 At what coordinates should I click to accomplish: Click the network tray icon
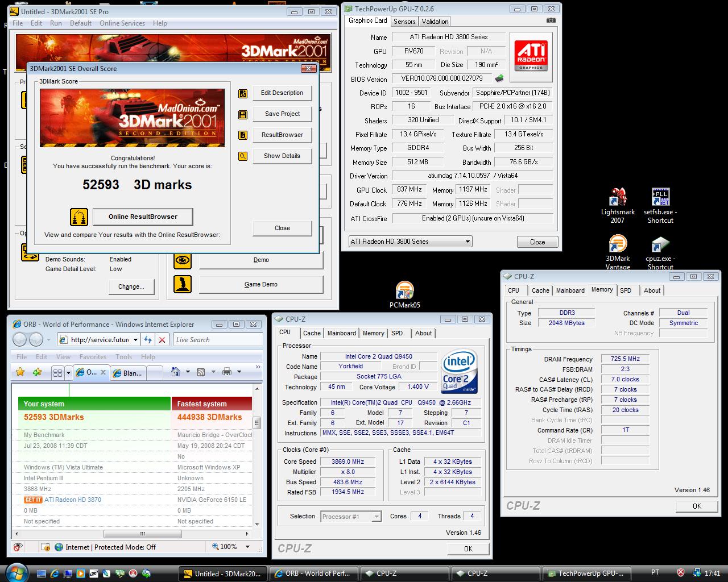(x=697, y=573)
